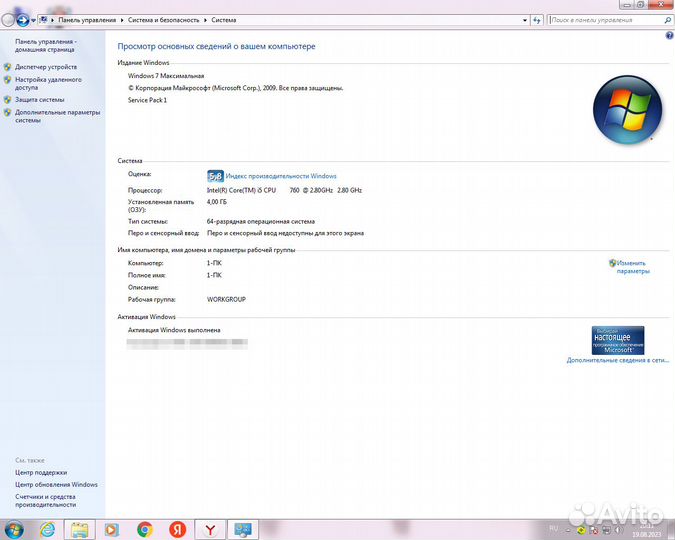The width and height of the screenshot is (675, 540).
Task: Click the genuine Microsoft software badge
Action: (x=618, y=340)
